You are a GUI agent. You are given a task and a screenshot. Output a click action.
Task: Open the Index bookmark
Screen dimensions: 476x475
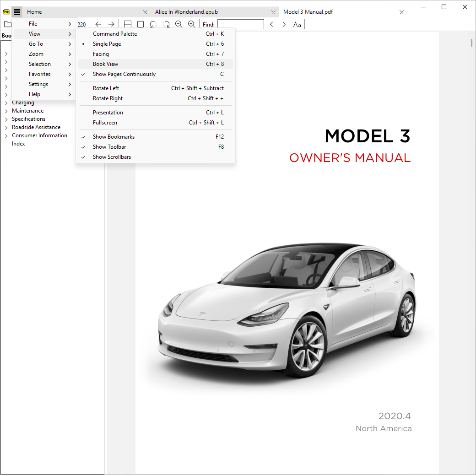(x=18, y=144)
